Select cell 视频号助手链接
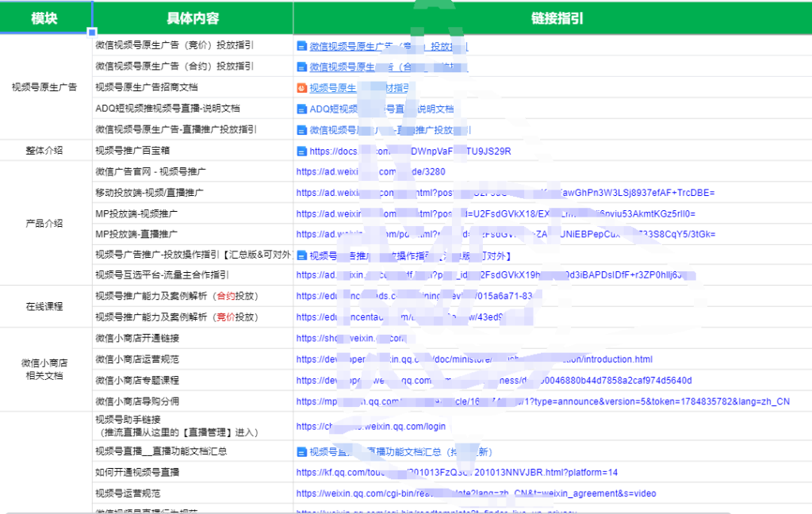This screenshot has height=514, width=812. click(193, 426)
